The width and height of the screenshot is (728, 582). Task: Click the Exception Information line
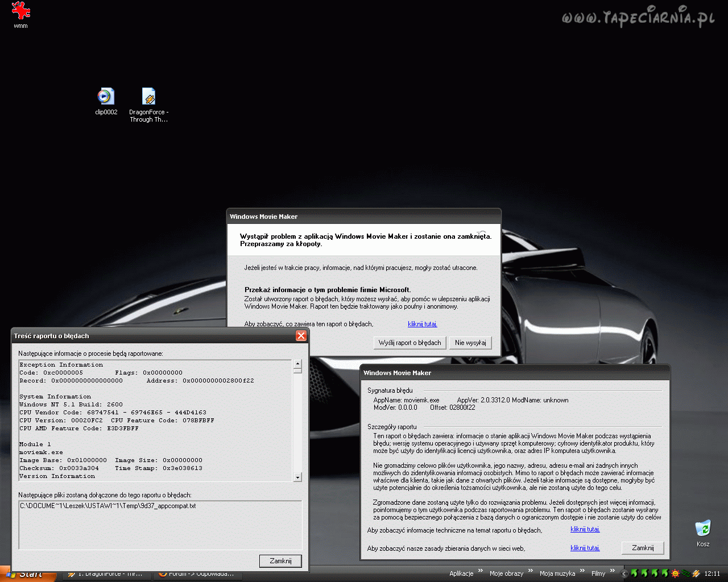[x=61, y=365]
